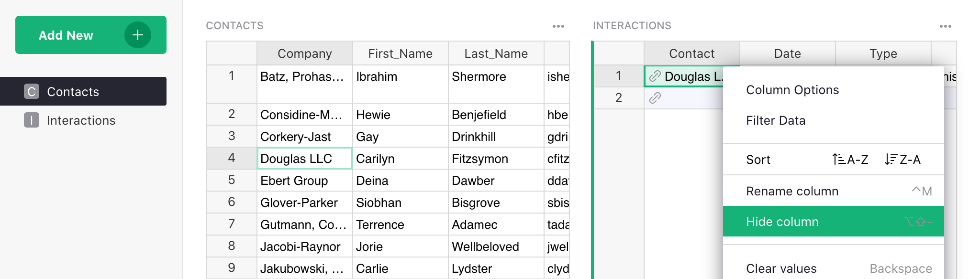Sort column descending Z-A
The width and height of the screenshot is (980, 279).
click(x=902, y=160)
